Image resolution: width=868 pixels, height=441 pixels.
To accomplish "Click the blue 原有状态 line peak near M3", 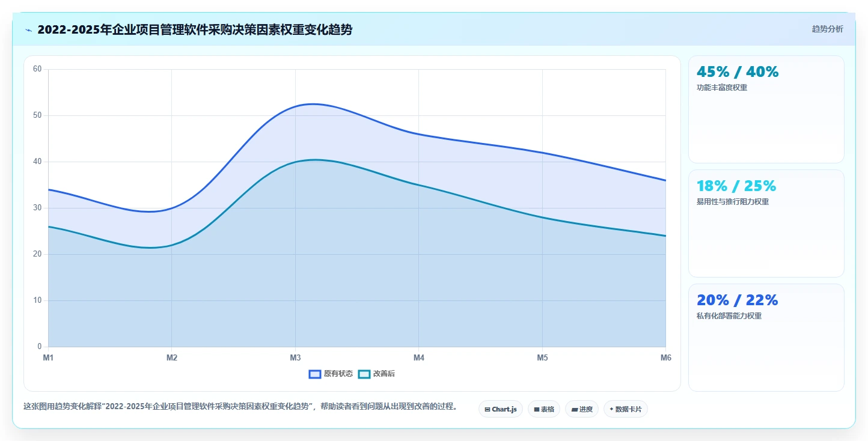I will pos(313,104).
